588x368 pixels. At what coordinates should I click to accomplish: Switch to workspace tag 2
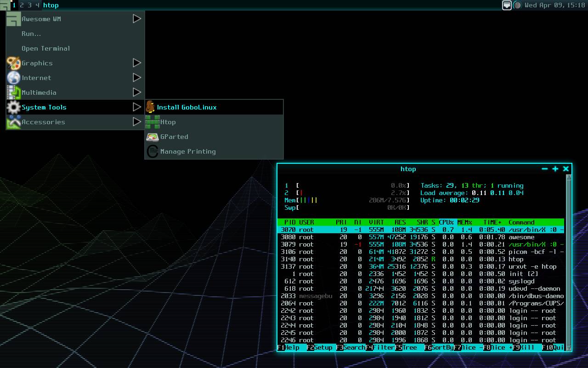pos(22,5)
